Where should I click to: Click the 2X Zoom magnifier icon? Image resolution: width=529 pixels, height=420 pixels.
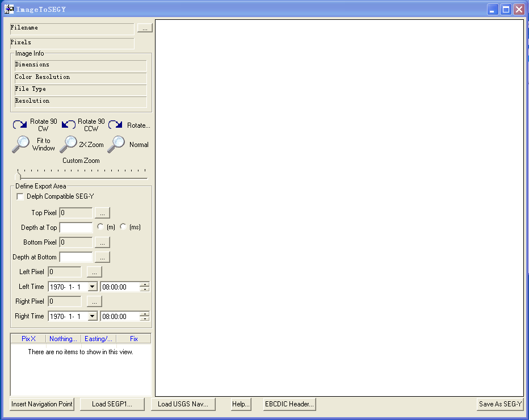69,144
